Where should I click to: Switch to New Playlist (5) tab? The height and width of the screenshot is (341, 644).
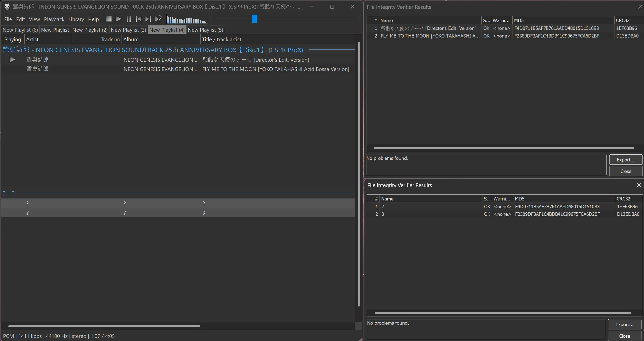point(205,30)
